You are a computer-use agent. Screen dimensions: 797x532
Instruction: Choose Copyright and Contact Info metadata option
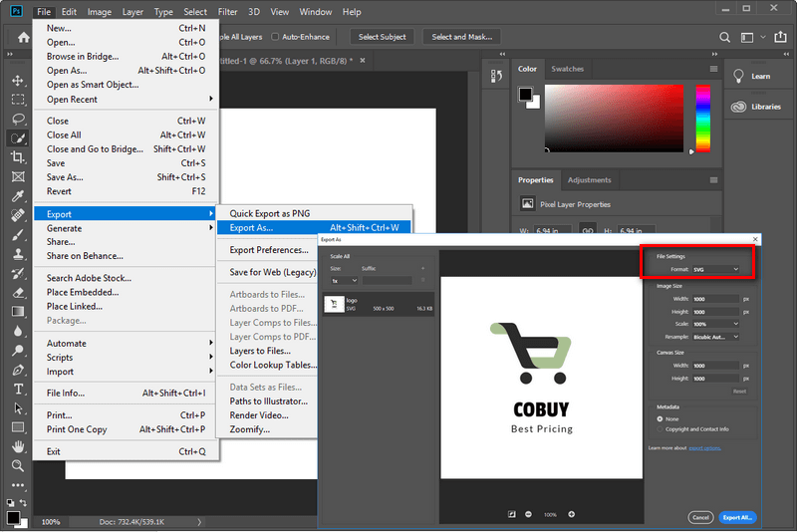click(x=660, y=429)
